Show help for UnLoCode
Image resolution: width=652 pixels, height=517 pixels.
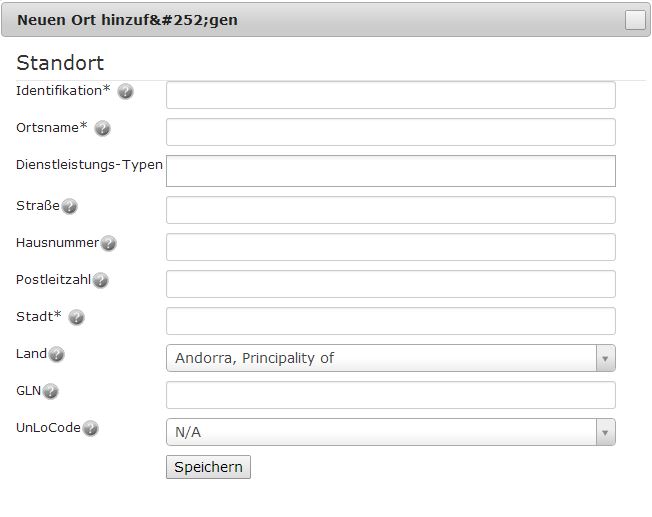coord(90,428)
